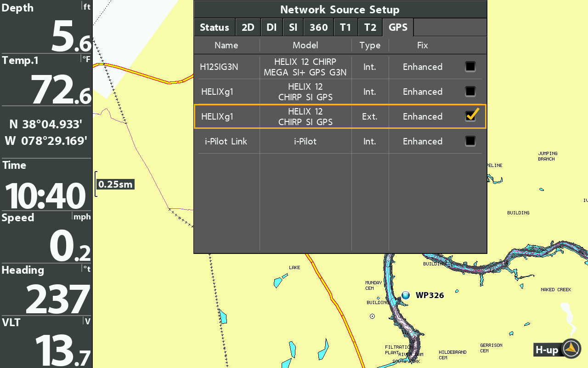Click Enhanced fix in the i-Pilot Link row
Image resolution: width=588 pixels, height=368 pixels.
click(423, 141)
